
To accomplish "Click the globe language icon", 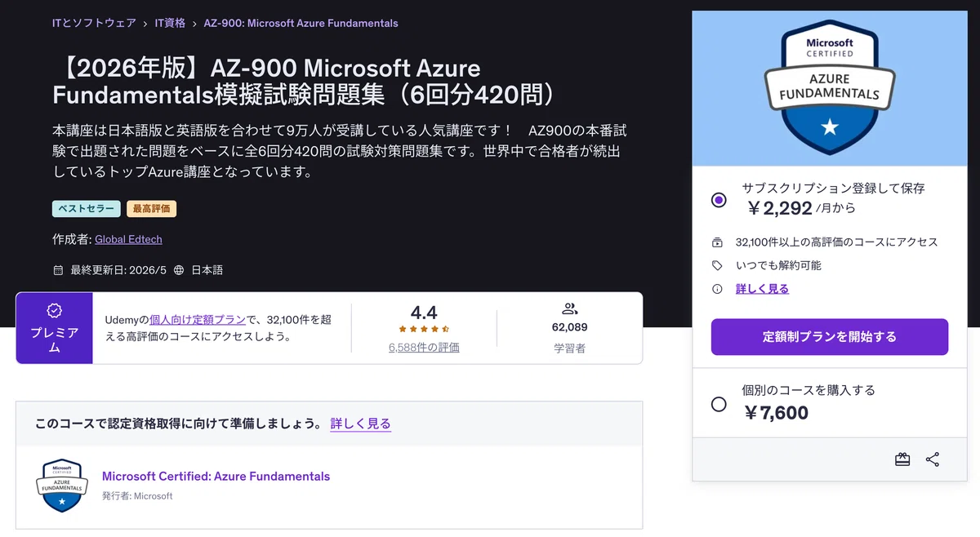I will [179, 270].
